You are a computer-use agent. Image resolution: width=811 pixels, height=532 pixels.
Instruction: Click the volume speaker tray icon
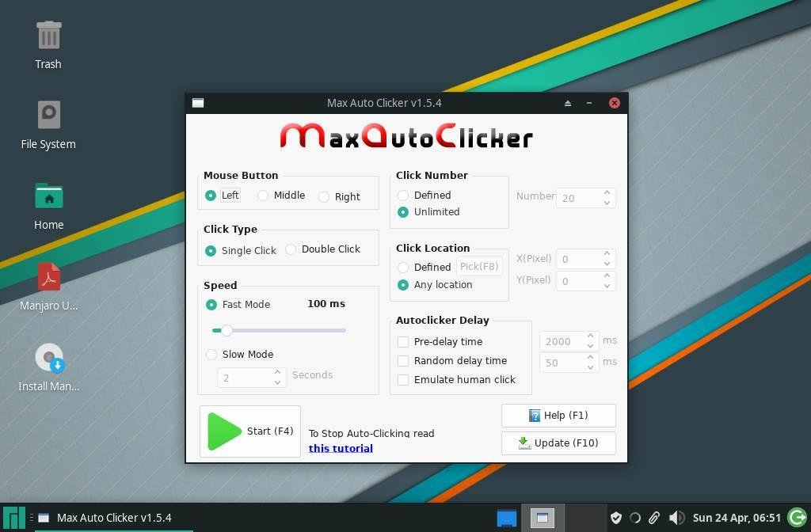(x=676, y=518)
